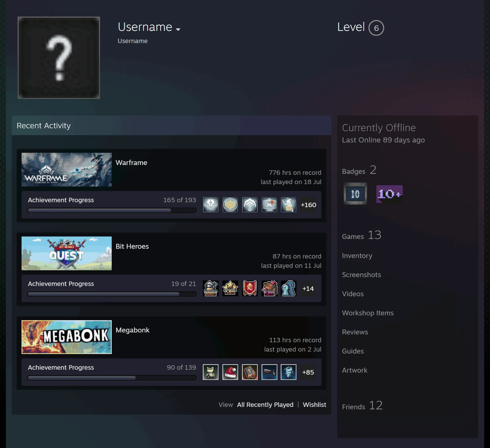
Task: Open the Screenshots section
Action: [x=361, y=275]
